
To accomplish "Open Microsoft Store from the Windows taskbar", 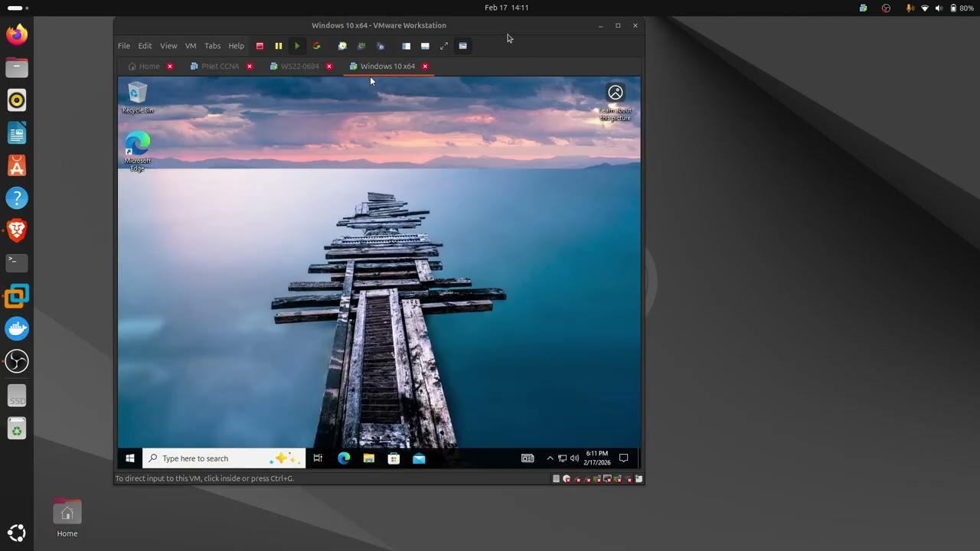I will 394,458.
